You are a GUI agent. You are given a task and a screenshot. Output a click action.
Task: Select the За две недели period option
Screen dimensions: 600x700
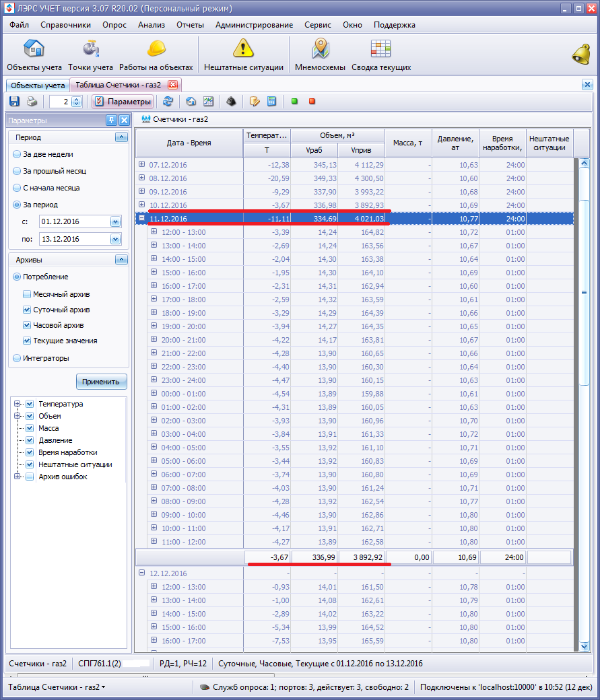click(x=17, y=154)
